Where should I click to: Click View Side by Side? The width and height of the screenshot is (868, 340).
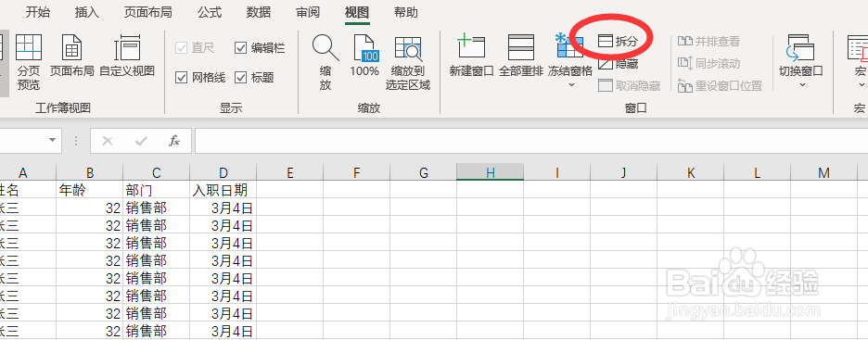click(x=708, y=41)
